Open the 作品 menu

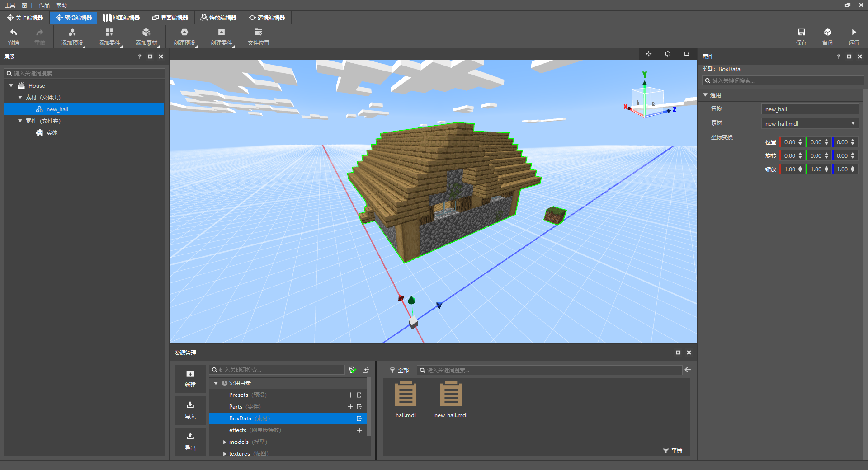tap(44, 5)
